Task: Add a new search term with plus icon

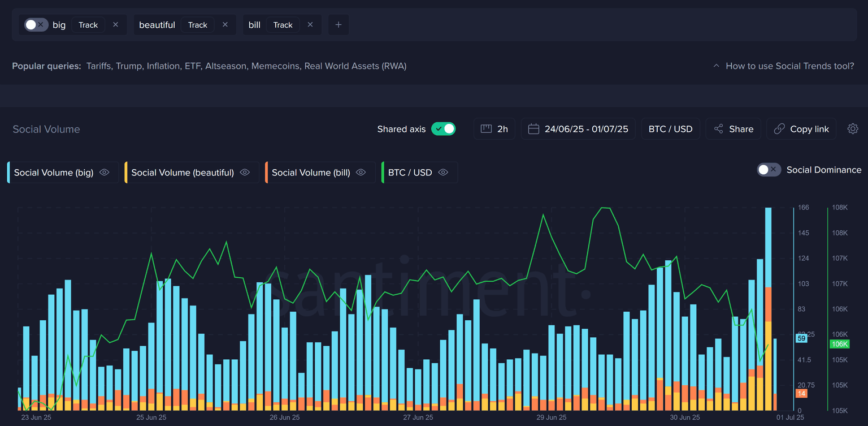Action: click(x=338, y=25)
